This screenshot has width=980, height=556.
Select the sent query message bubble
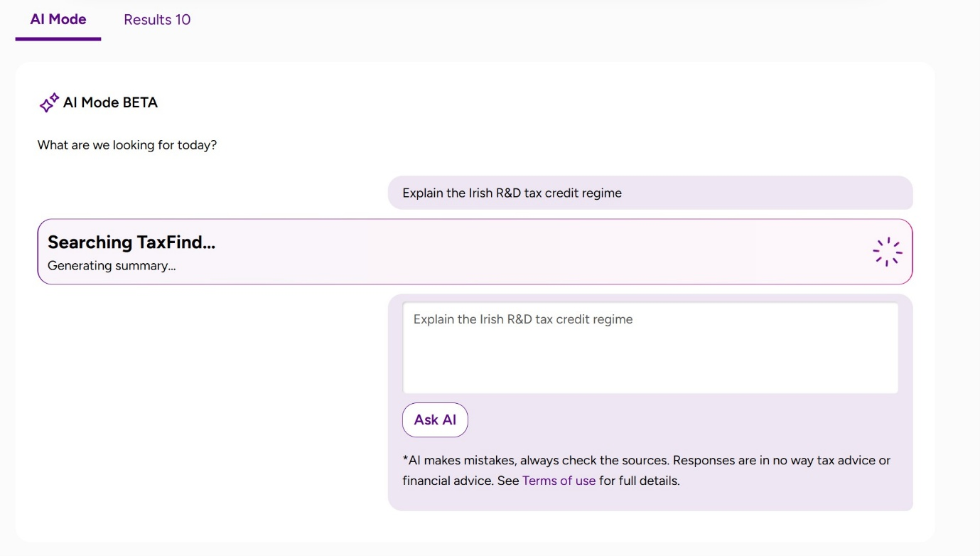[x=650, y=193]
